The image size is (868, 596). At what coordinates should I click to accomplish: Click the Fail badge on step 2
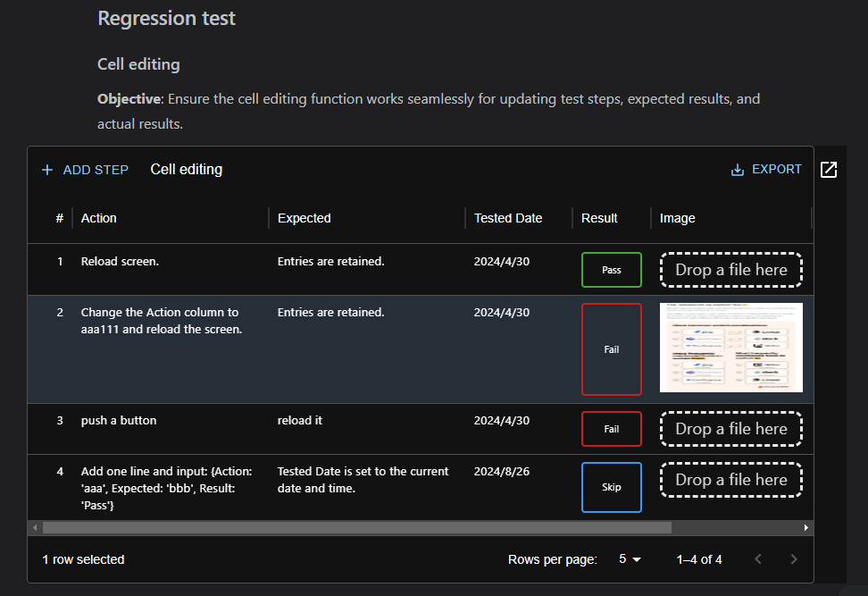point(611,349)
